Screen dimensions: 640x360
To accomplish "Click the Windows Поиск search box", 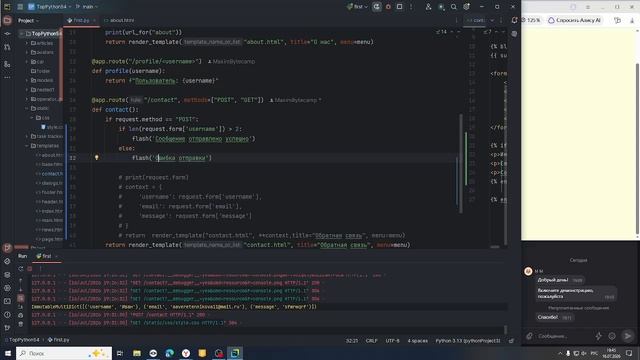I will pos(64,353).
